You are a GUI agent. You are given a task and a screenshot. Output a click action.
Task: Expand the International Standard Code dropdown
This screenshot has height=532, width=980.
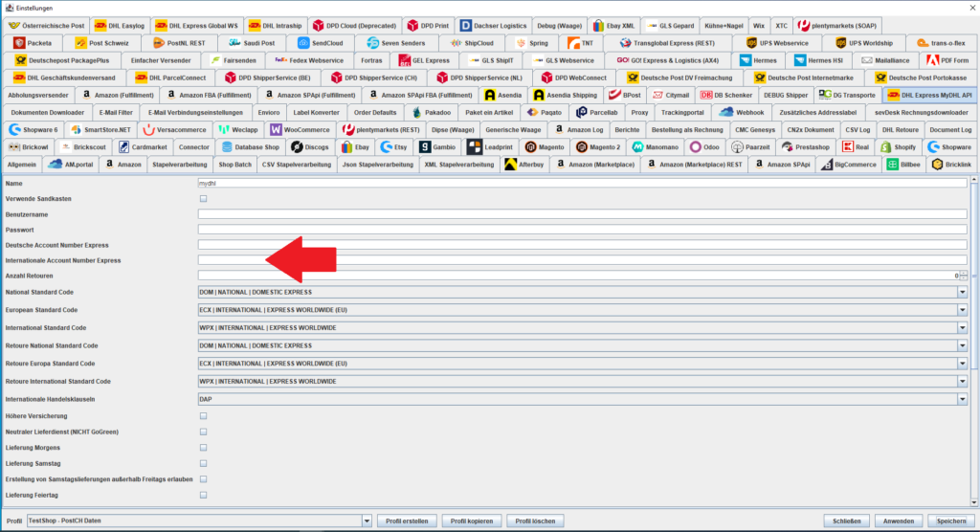[962, 327]
